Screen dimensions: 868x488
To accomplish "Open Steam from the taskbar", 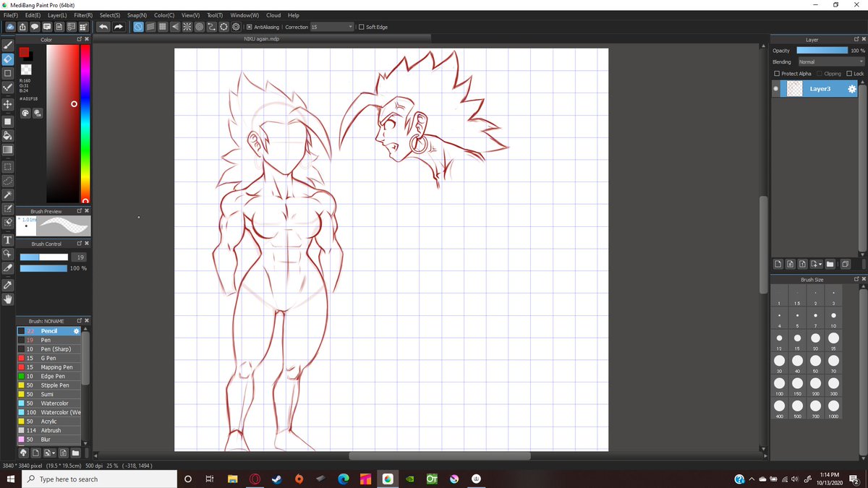I will (277, 479).
